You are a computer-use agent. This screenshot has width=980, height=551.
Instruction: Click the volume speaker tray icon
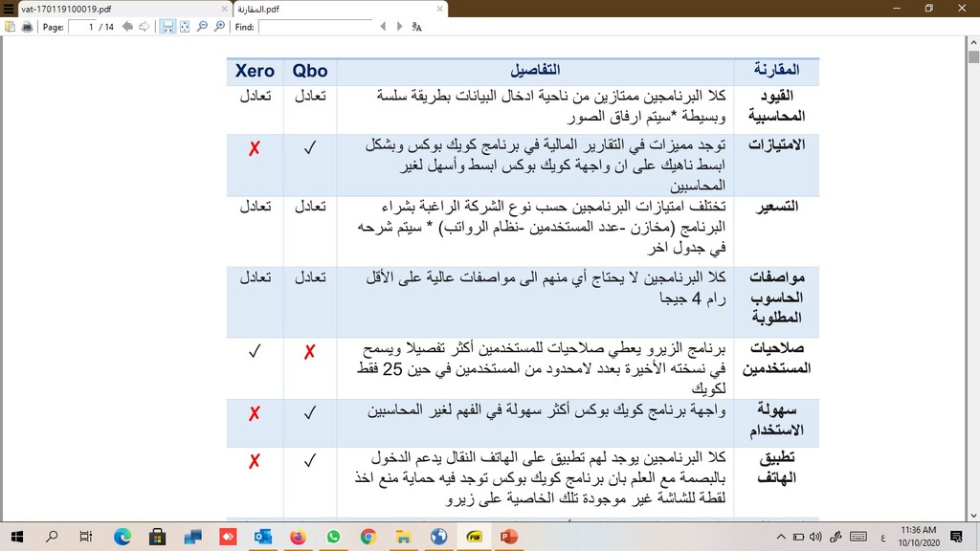click(815, 537)
